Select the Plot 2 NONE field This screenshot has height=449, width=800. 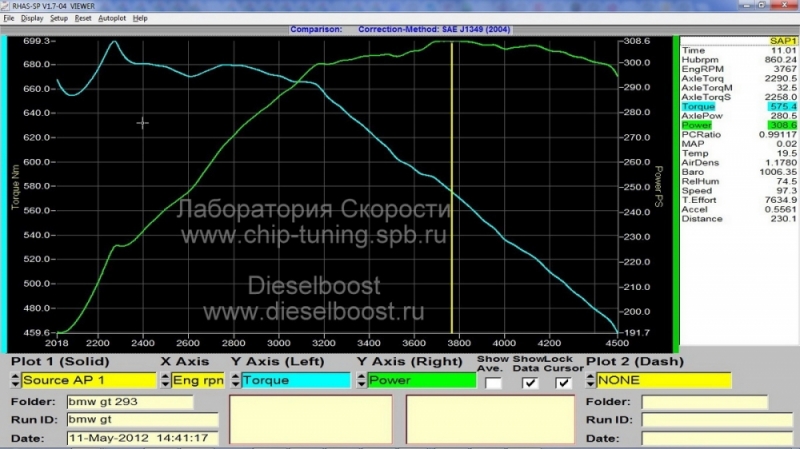click(x=664, y=380)
